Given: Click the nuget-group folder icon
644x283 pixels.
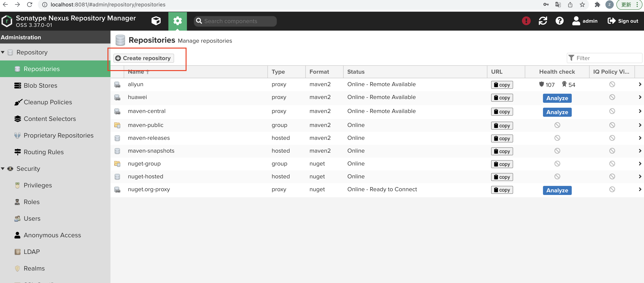Looking at the screenshot, I should pyautogui.click(x=117, y=164).
